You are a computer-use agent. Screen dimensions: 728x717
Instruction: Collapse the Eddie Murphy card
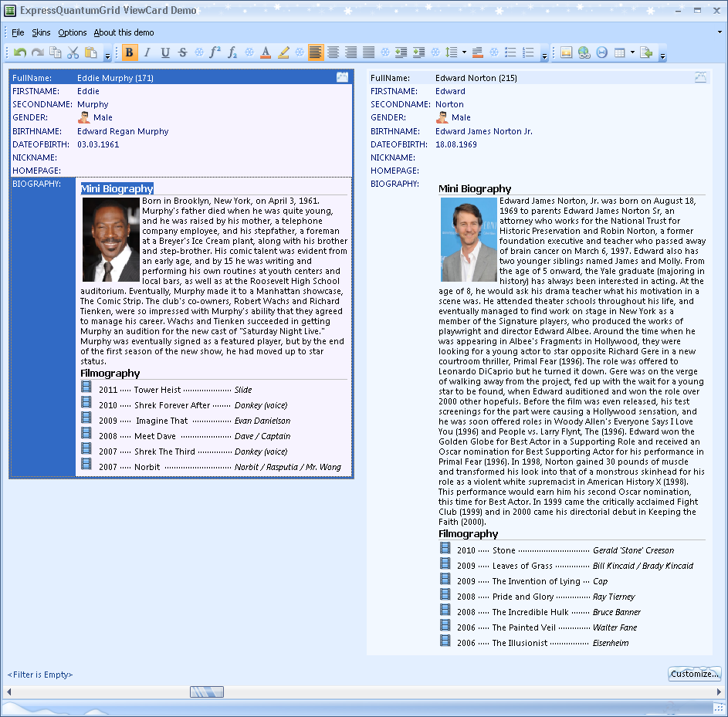click(x=342, y=77)
